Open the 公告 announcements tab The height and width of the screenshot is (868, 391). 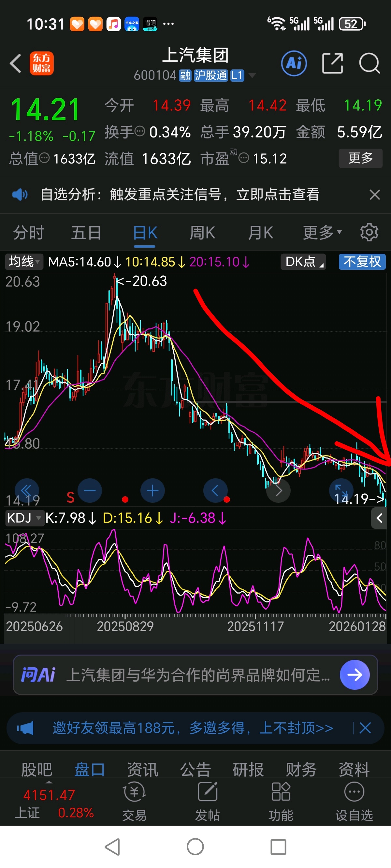pos(195,770)
